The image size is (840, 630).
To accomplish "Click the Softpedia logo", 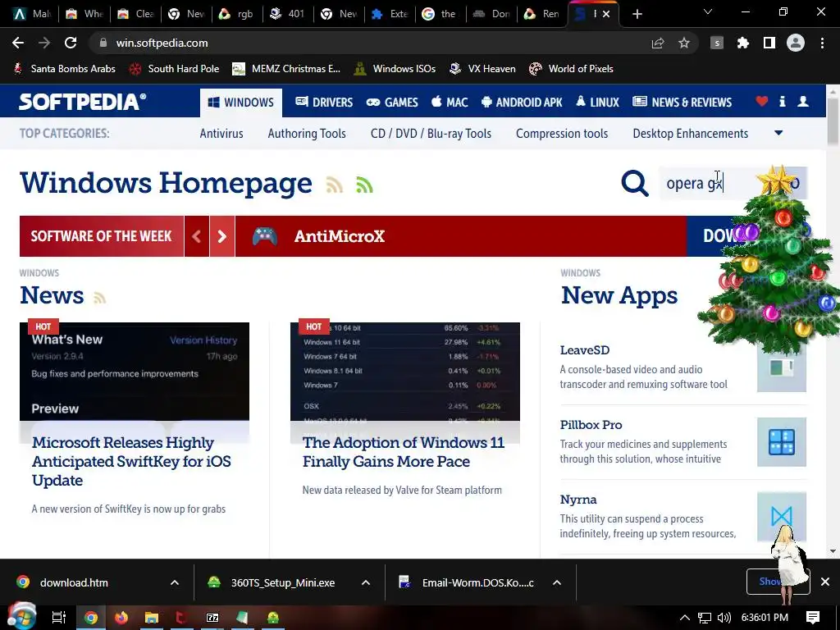I will click(x=83, y=101).
